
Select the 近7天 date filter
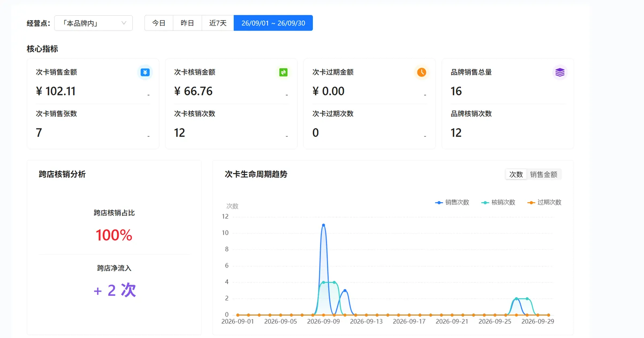click(218, 23)
